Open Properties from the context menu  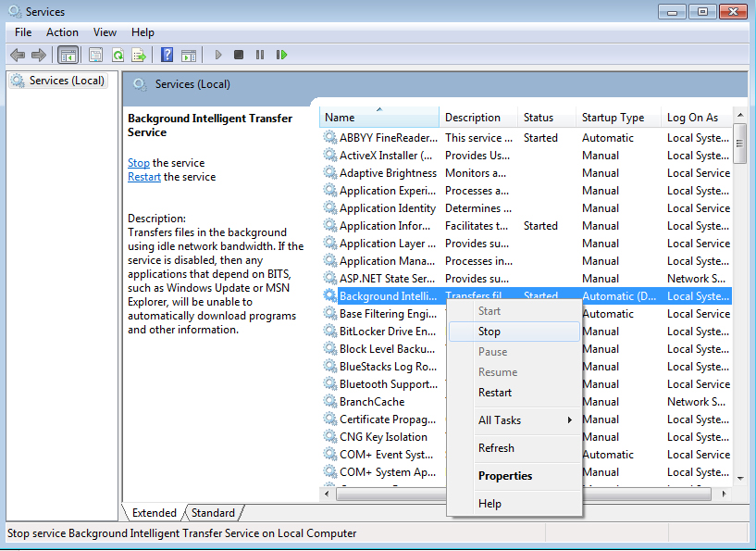click(514, 476)
